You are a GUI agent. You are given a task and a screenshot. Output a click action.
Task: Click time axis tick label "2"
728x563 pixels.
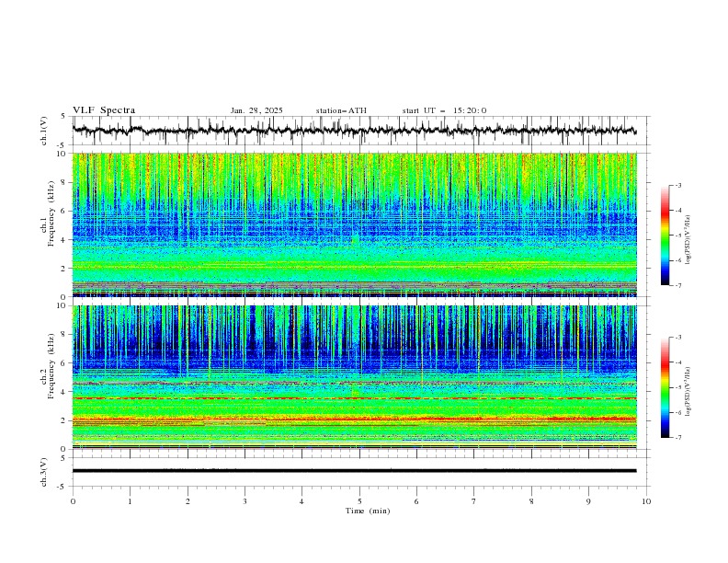tap(188, 501)
